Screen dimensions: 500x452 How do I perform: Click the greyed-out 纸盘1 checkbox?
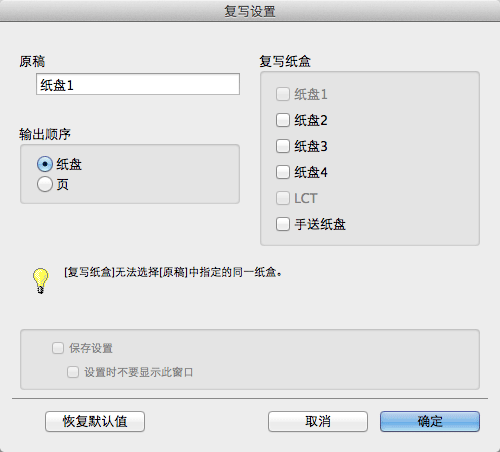[283, 94]
